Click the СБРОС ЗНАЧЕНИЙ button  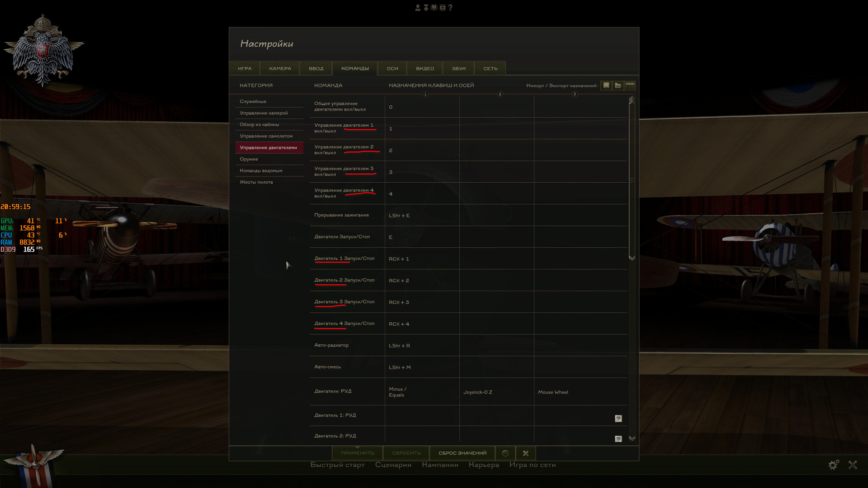click(462, 453)
